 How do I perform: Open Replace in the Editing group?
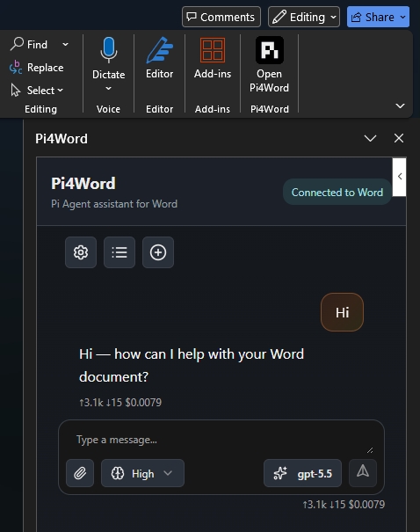point(37,68)
